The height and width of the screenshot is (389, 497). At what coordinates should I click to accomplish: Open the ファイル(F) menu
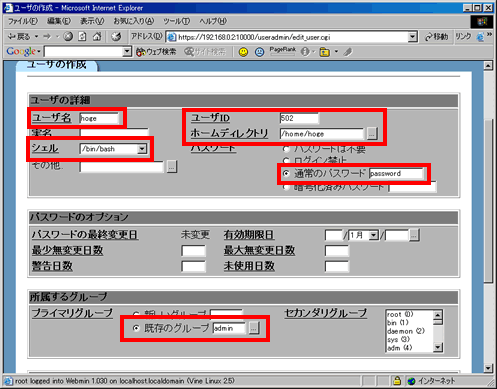23,21
